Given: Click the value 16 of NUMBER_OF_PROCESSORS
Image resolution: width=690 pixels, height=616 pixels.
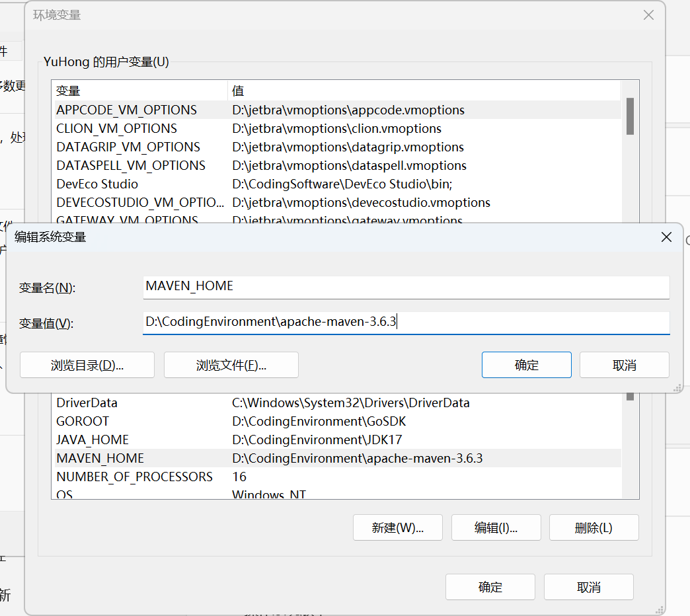Looking at the screenshot, I should click(x=239, y=477).
